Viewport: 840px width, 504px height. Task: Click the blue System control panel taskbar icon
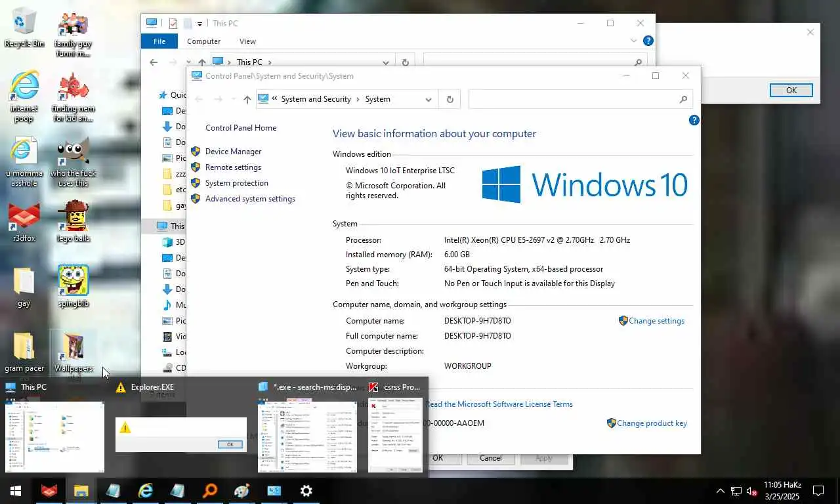pos(274,490)
